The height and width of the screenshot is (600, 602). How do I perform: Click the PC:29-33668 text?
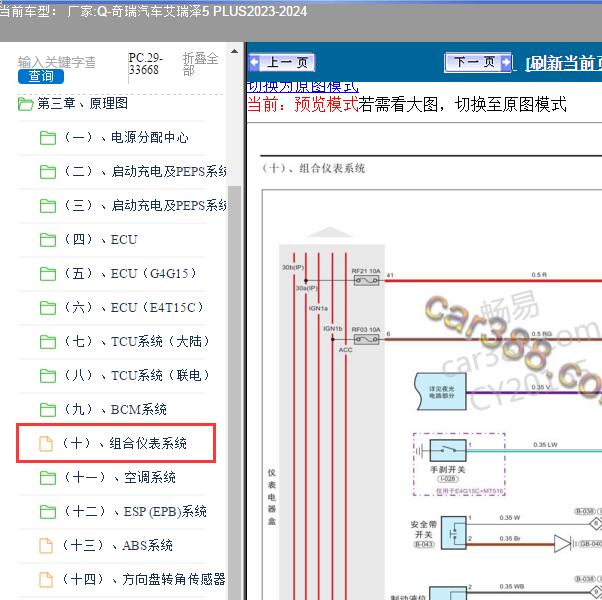[x=145, y=64]
